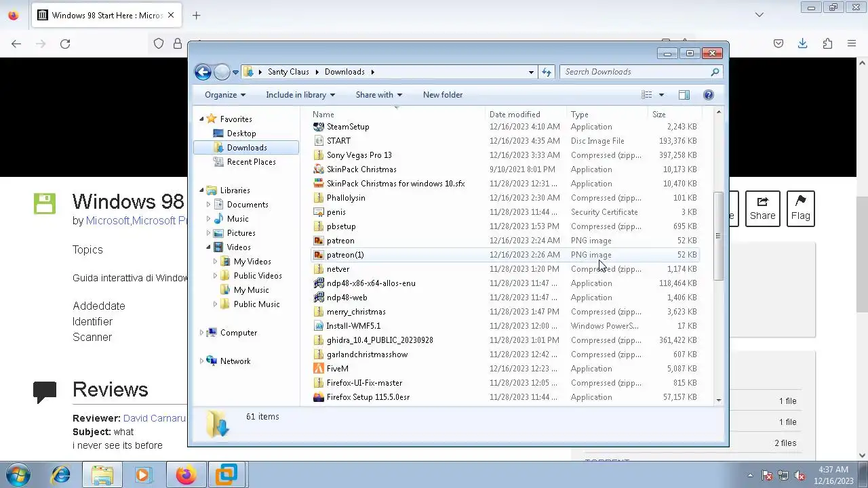This screenshot has height=488, width=868.
Task: Select ghidra_10.4_PUBLIC_20230928 file name
Action: coord(380,340)
